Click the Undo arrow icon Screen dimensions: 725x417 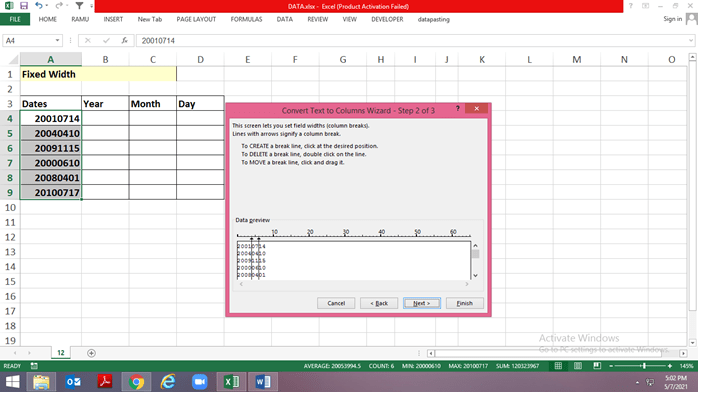[39, 6]
